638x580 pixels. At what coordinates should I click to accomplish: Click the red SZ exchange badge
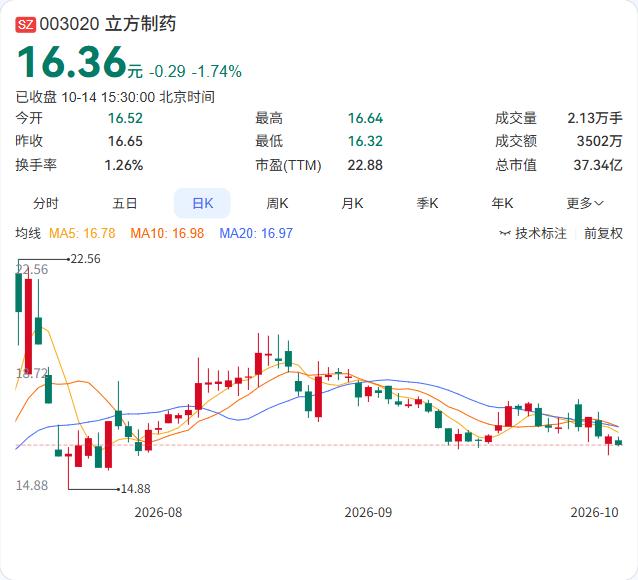(x=26, y=24)
